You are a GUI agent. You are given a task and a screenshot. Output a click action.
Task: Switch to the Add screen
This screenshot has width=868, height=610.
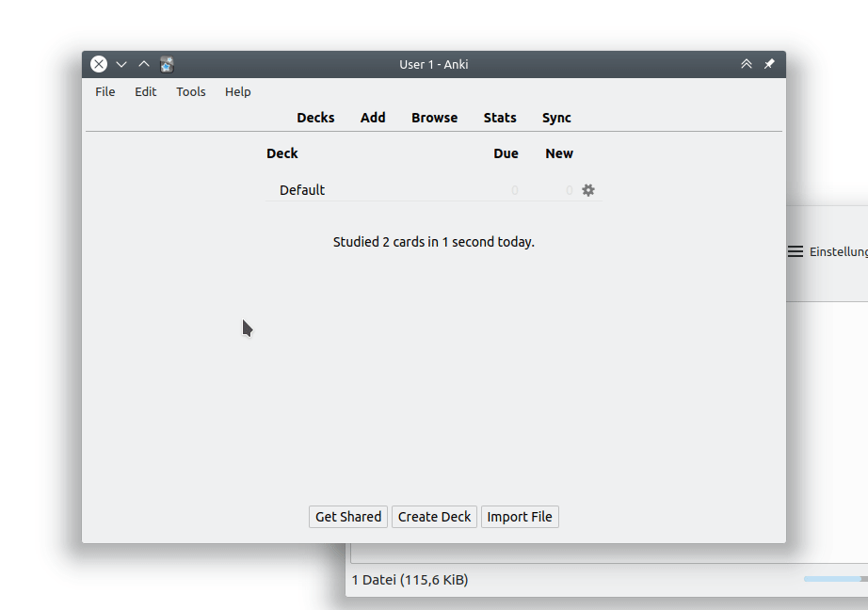click(373, 118)
